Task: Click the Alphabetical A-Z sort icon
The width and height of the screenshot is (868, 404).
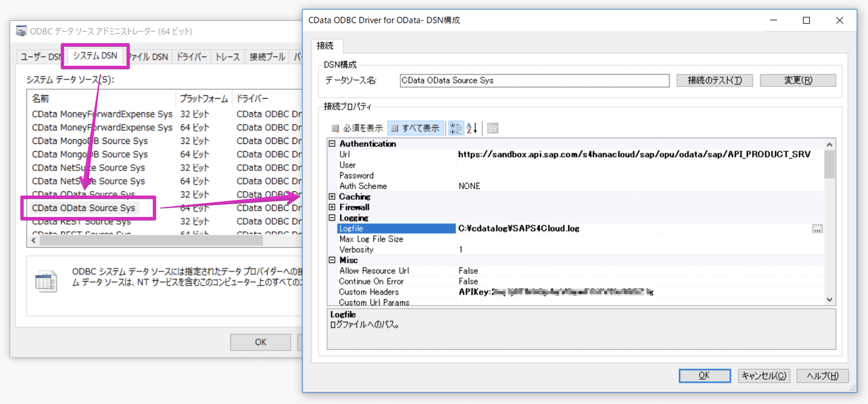Action: pos(472,128)
